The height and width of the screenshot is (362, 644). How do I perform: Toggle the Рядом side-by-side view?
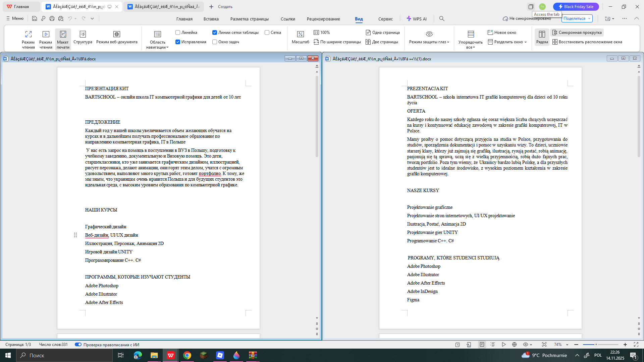[x=542, y=37]
